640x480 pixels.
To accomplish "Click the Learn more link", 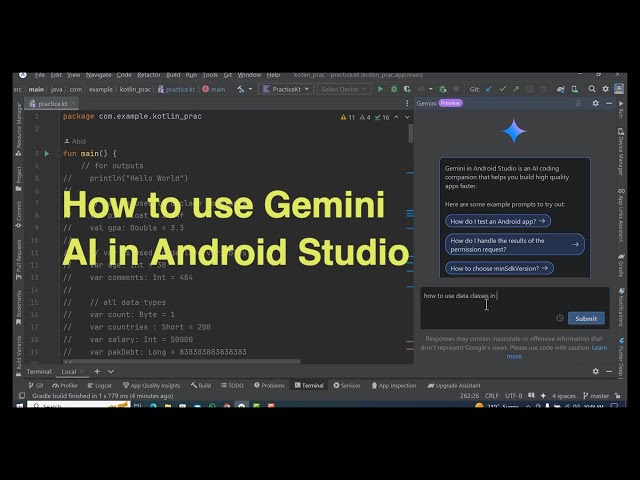I will pos(557,352).
